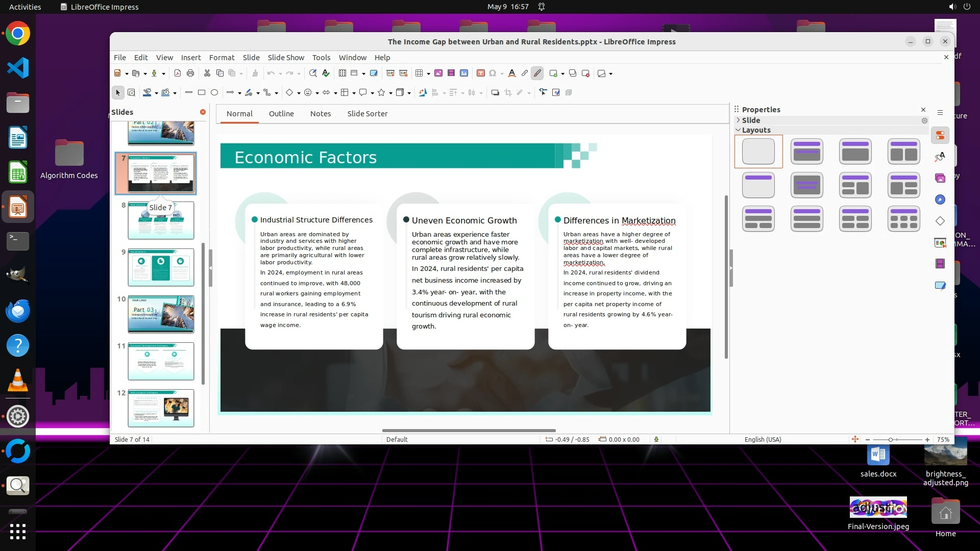Select the Ellipse drawing tool
980x551 pixels.
pos(214,93)
